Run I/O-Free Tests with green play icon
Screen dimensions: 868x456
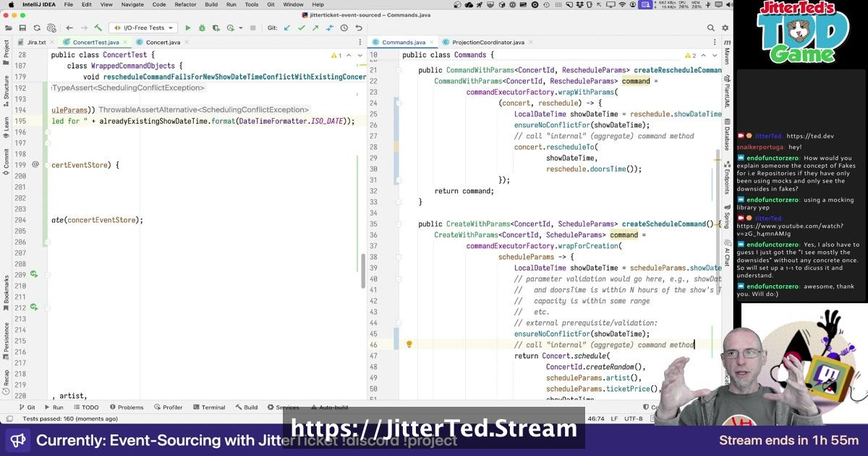tap(188, 28)
